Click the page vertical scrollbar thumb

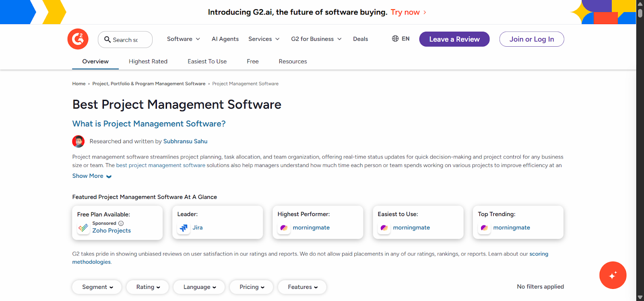tap(640, 12)
